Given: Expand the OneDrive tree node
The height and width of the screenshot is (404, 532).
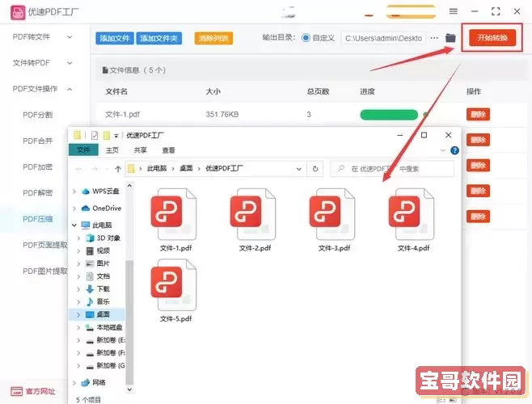Looking at the screenshot, I should pos(74,208).
